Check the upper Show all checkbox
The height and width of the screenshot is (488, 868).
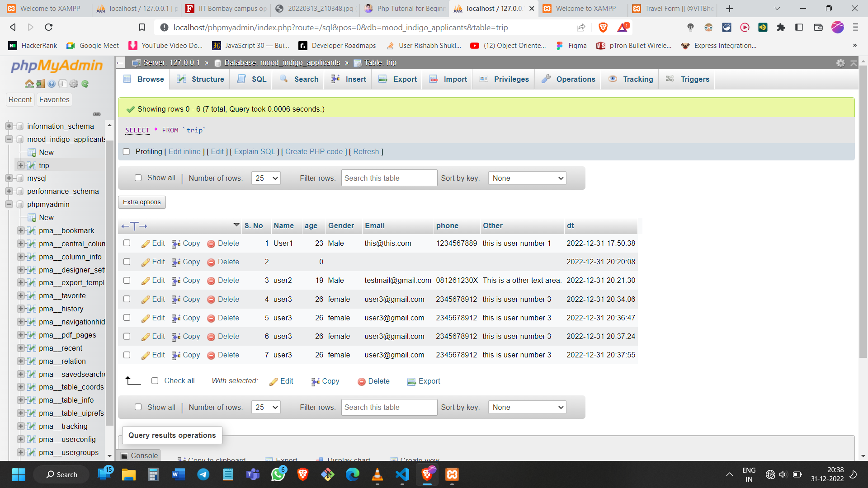[x=138, y=178]
